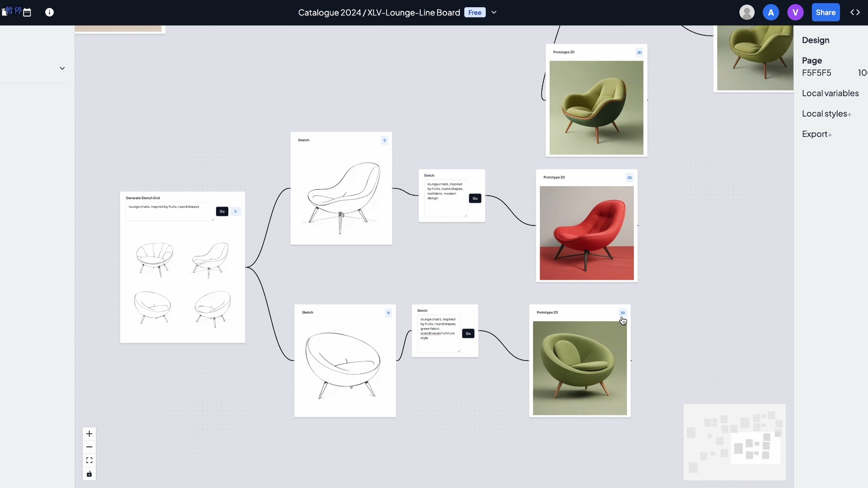Click the code view brackets icon
Image resolution: width=868 pixels, height=488 pixels.
pos(855,13)
